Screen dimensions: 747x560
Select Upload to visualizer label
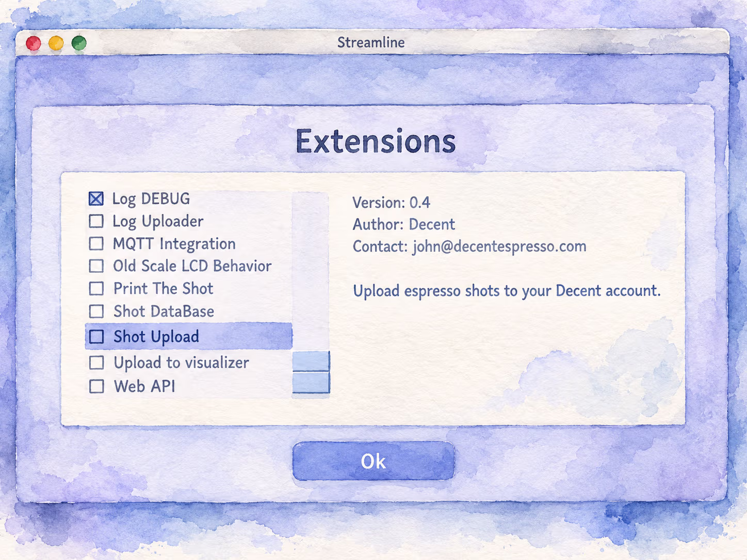coord(181,363)
